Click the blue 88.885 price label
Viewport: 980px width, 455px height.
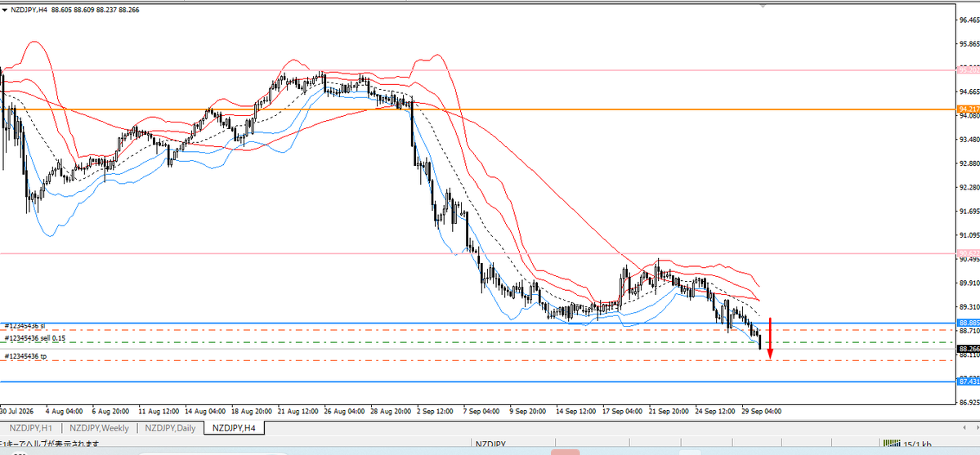(x=968, y=323)
